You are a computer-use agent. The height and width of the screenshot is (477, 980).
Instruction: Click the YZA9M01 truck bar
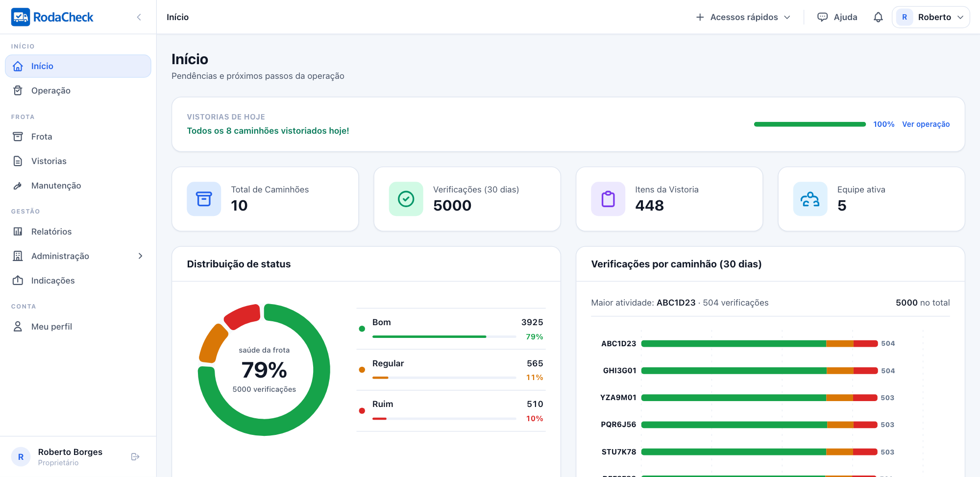pos(759,398)
